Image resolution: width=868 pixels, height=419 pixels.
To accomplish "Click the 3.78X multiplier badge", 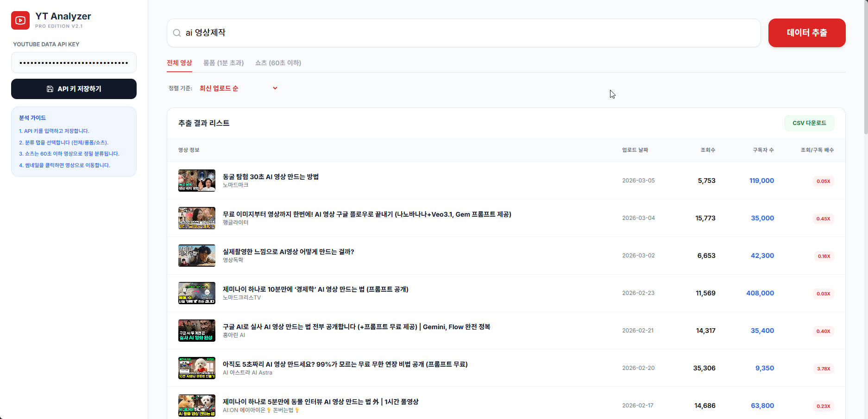I will 824,369.
